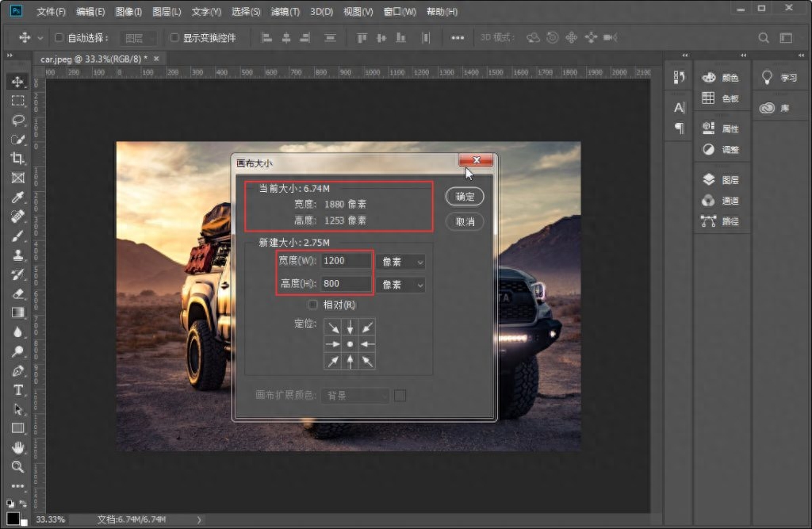812x529 pixels.
Task: Select the Rectangular Marquee tool
Action: (17, 101)
